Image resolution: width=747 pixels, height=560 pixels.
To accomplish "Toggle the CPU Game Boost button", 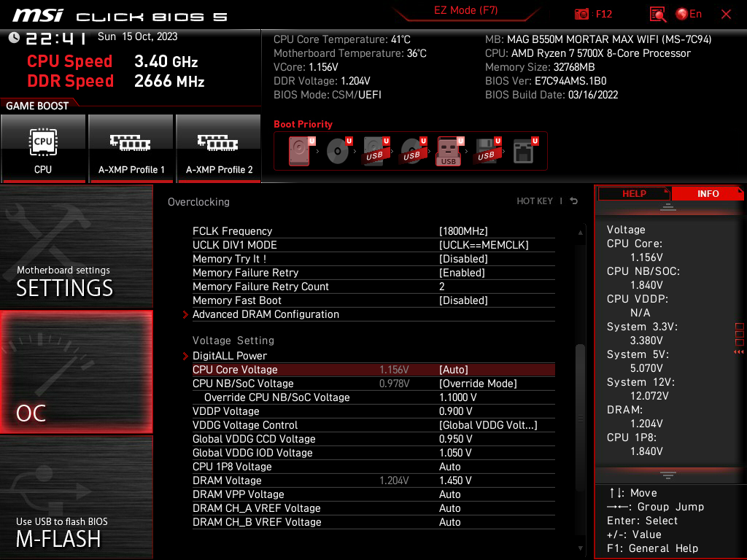I will click(43, 148).
